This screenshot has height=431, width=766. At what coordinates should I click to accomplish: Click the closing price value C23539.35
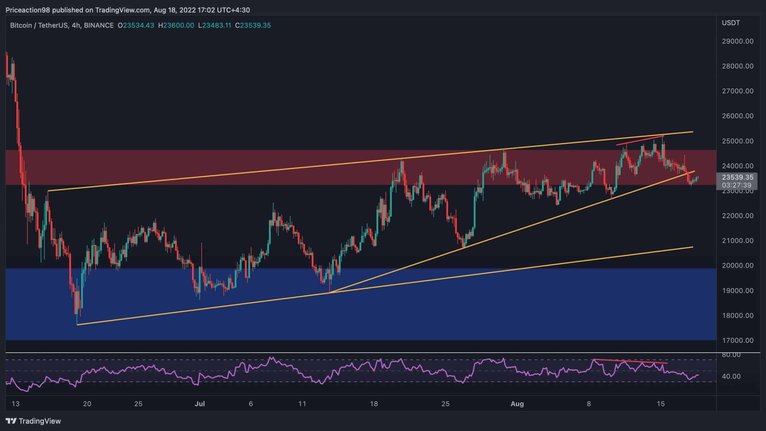[253, 25]
